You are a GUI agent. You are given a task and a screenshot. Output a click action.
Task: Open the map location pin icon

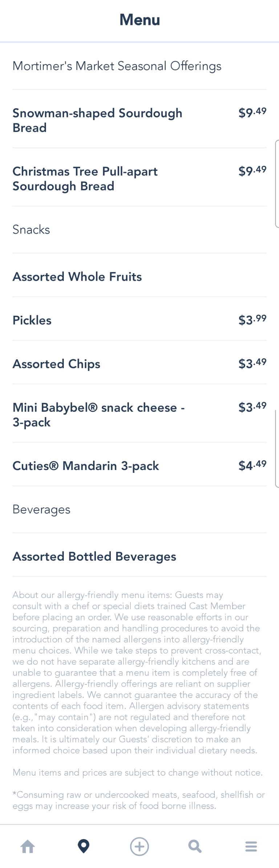[84, 846]
